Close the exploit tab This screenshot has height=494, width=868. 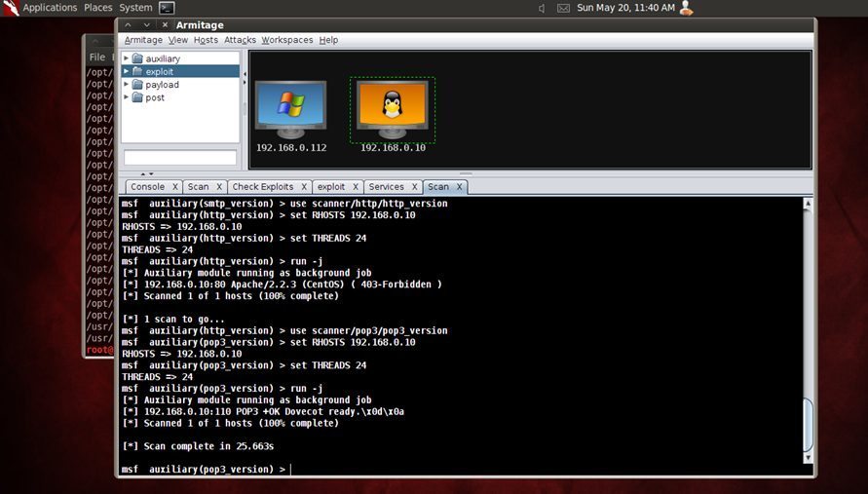(356, 187)
